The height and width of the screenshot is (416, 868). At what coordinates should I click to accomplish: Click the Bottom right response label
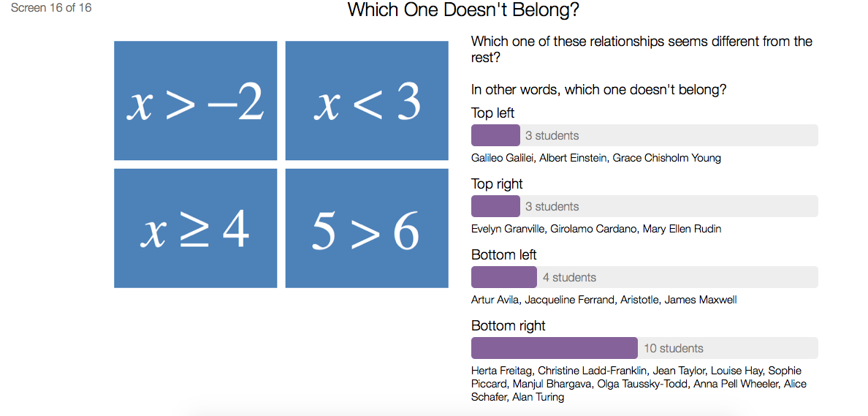pyautogui.click(x=508, y=325)
